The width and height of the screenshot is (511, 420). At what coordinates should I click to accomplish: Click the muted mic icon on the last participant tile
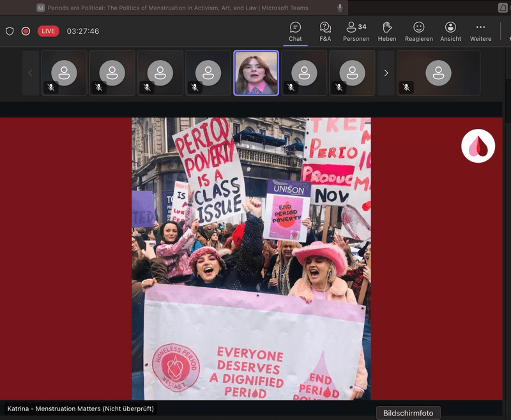406,87
